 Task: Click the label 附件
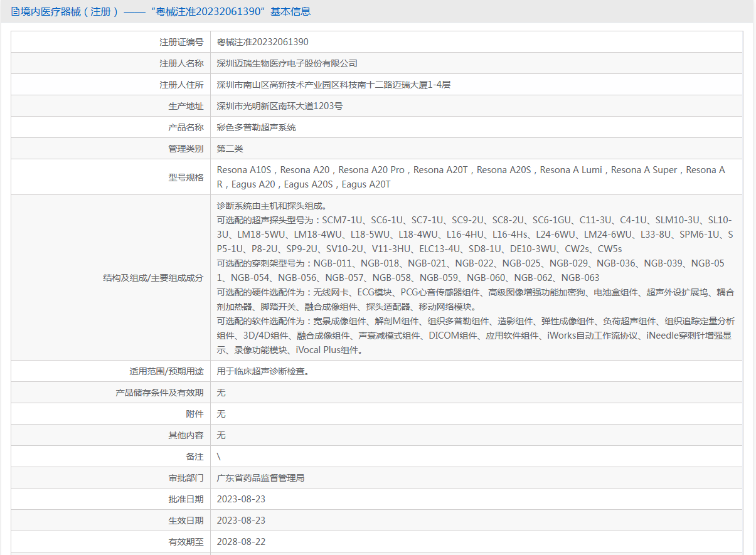[195, 414]
